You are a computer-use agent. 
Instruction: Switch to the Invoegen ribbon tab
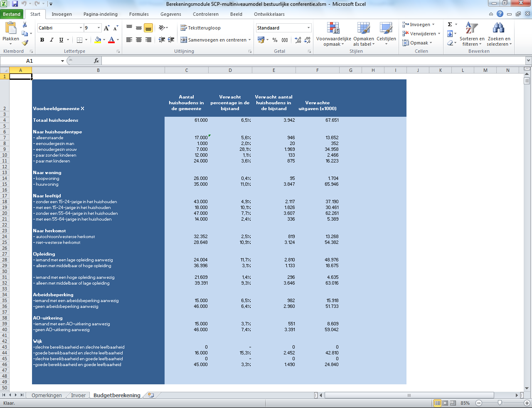[x=62, y=14]
